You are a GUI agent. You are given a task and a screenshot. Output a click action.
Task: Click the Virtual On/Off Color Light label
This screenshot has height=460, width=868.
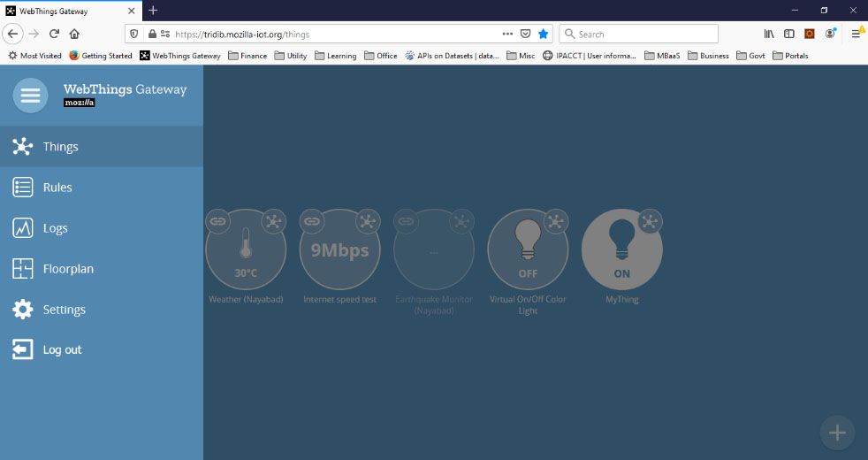528,305
